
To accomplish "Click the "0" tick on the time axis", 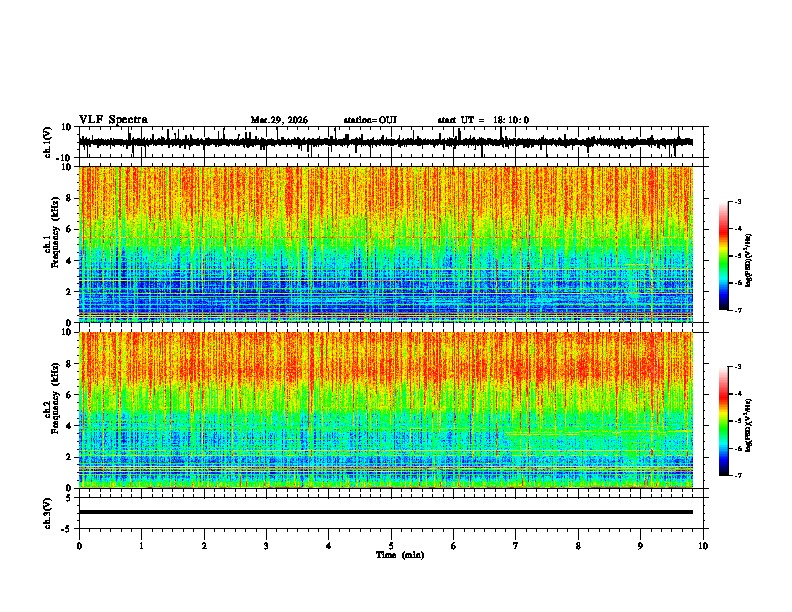I will click(79, 546).
